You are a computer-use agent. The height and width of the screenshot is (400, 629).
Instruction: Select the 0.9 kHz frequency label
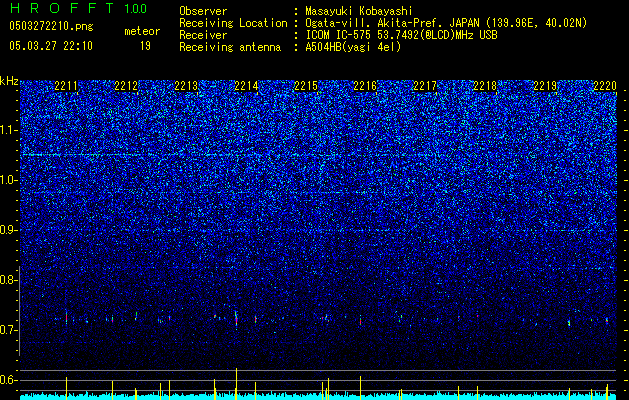[x=9, y=230]
